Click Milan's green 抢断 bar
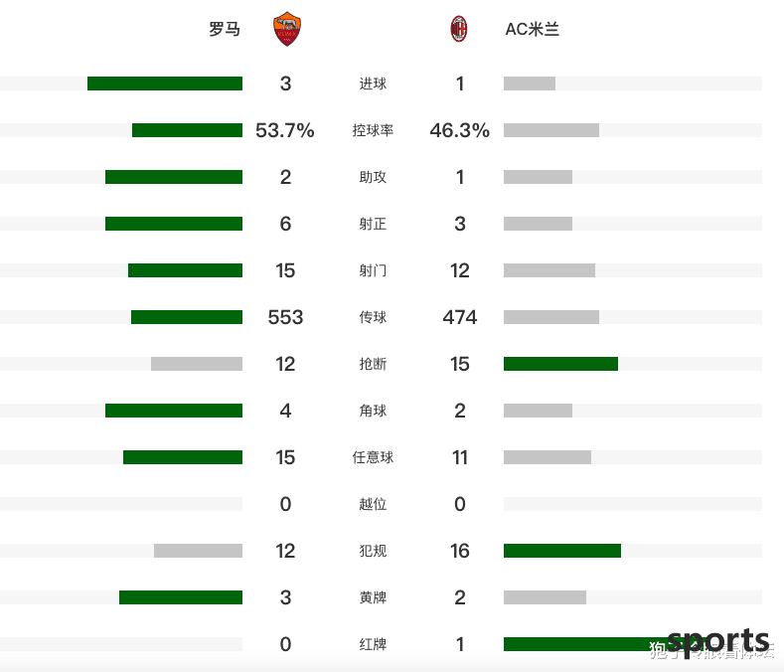 (561, 364)
